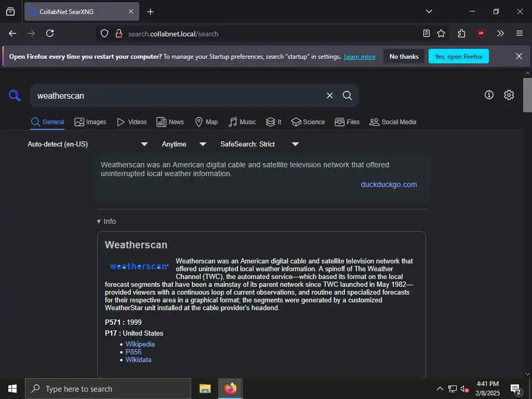Switch to the Files tab
Image resolution: width=532 pixels, height=399 pixels.
[347, 122]
